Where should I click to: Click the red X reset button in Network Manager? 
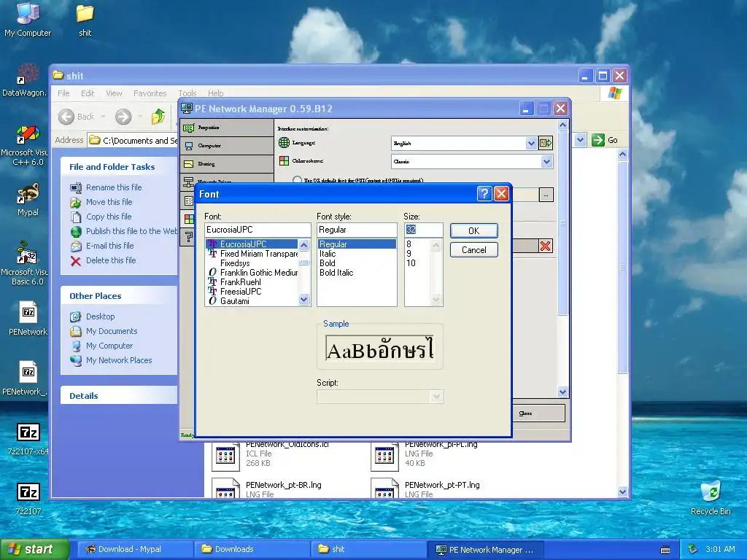pos(545,246)
